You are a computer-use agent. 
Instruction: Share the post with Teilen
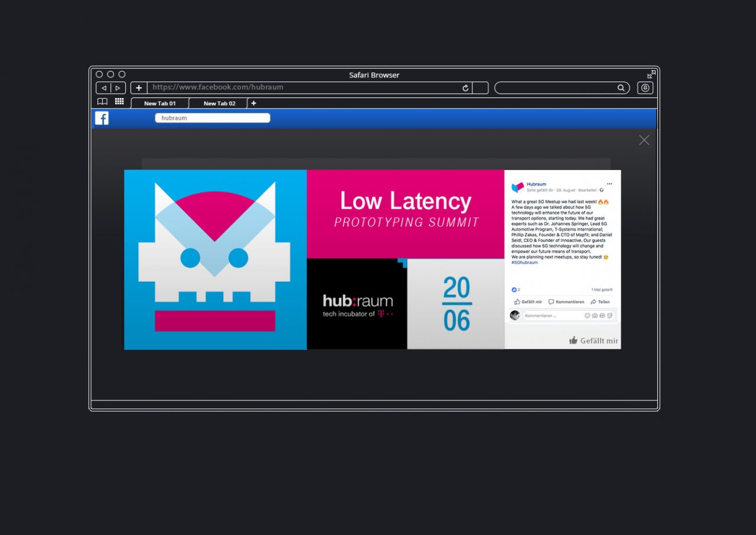click(x=600, y=302)
